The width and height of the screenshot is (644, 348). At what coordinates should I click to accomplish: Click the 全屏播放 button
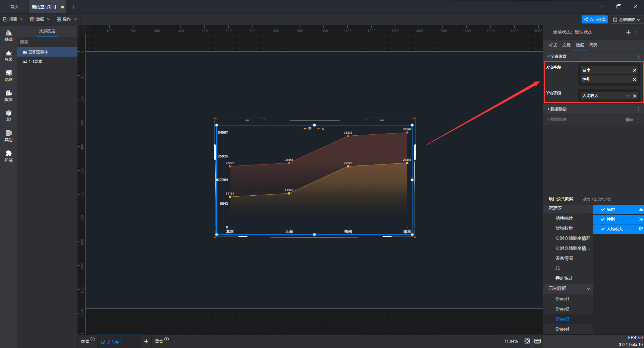pyautogui.click(x=627, y=19)
